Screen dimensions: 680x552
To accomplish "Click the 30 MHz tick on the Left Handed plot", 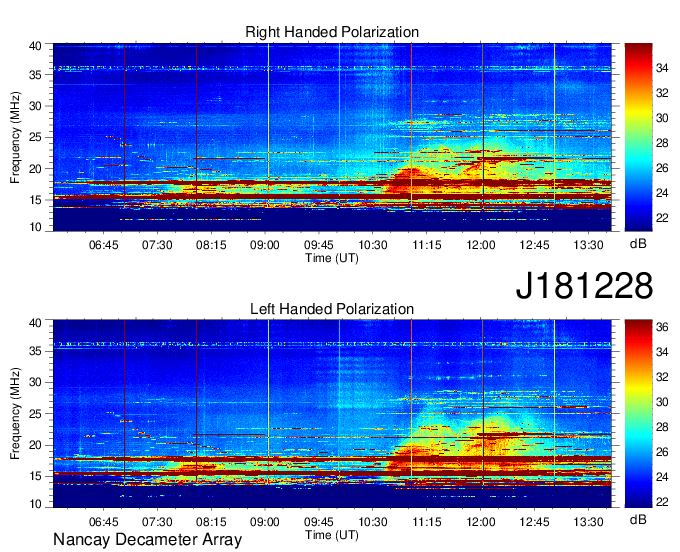I will point(36,382).
